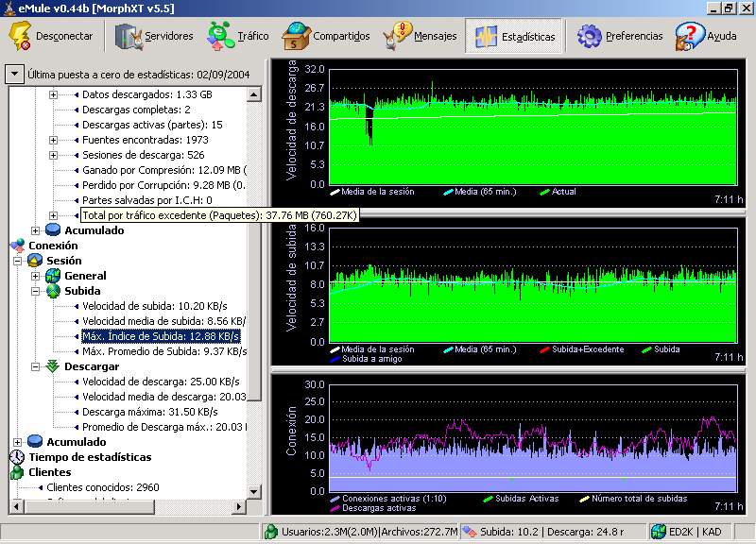Collapse the Descargar node
This screenshot has height=544, width=756.
[x=35, y=366]
